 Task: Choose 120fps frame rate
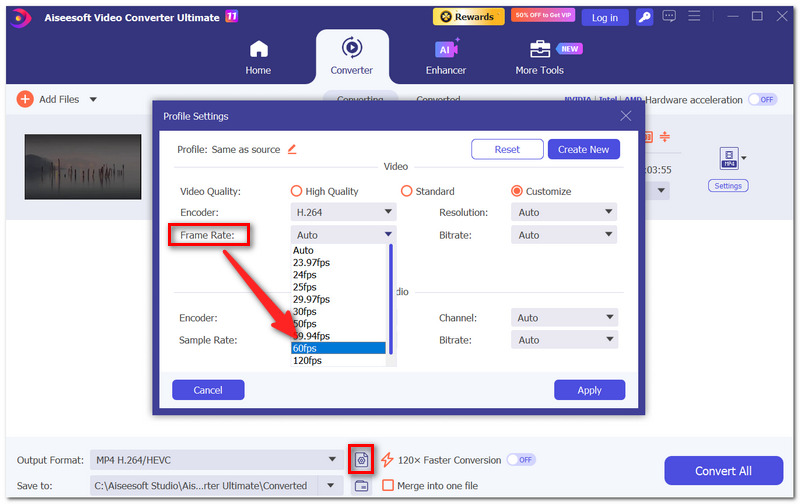coord(339,361)
